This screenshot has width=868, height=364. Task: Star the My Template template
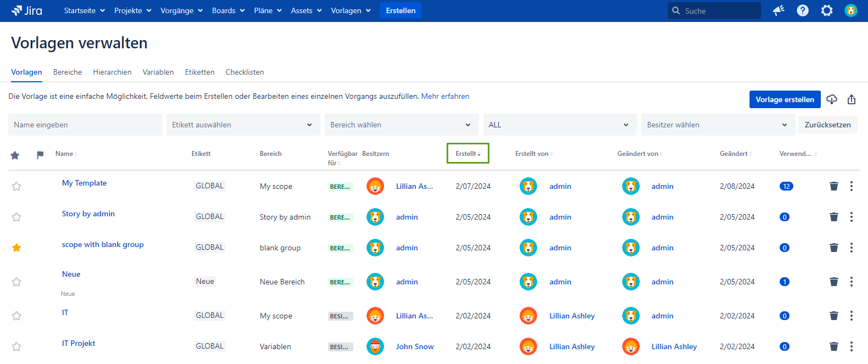point(16,186)
